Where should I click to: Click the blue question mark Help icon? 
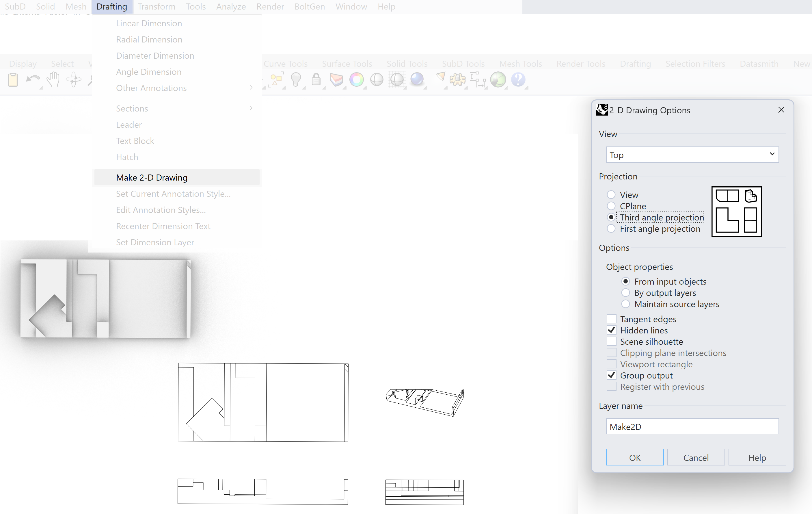[x=518, y=80]
